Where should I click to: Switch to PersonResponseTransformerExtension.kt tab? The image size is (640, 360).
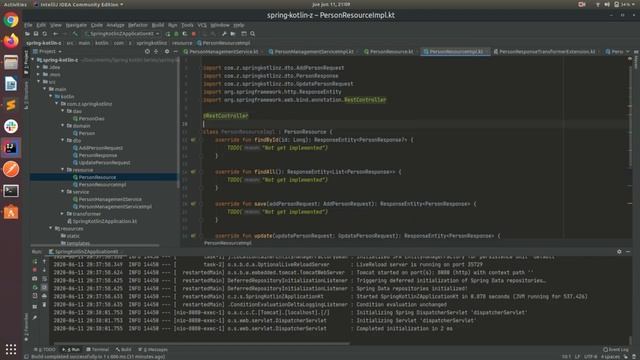(544, 52)
